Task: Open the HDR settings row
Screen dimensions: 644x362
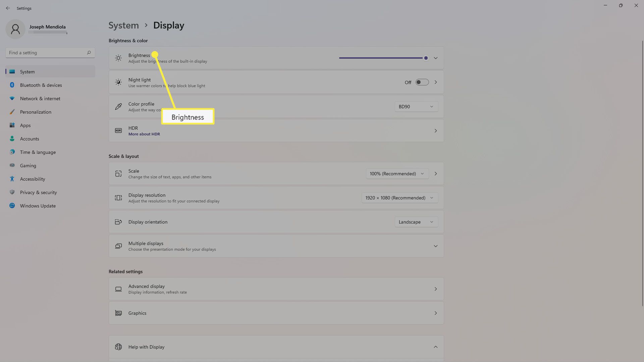Action: pyautogui.click(x=276, y=131)
